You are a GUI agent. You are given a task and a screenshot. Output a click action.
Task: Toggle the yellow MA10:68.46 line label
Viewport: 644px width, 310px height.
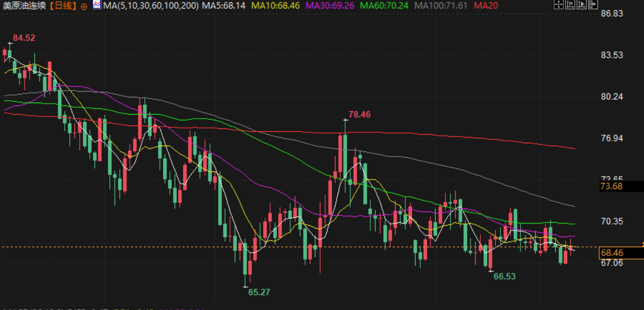275,6
